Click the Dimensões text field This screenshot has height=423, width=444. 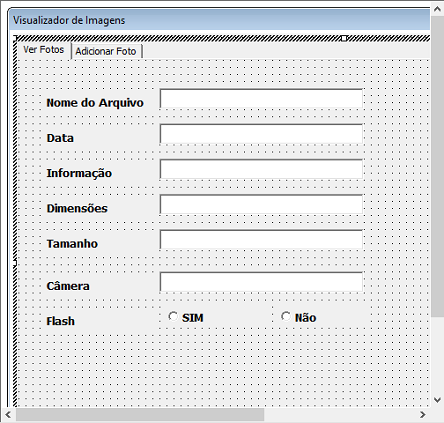coord(261,204)
